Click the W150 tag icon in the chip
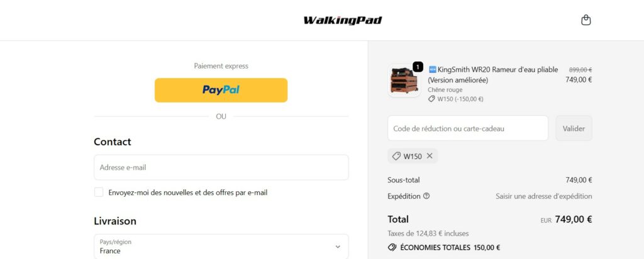The height and width of the screenshot is (259, 644). pos(396,156)
